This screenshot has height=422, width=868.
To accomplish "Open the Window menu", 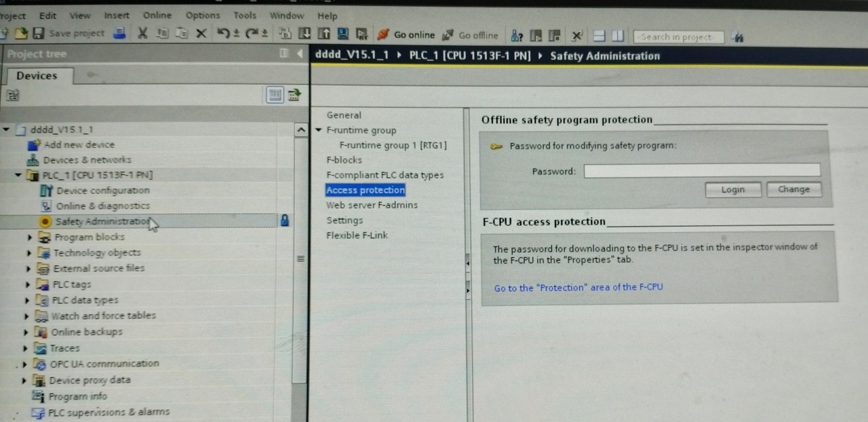I will click(x=287, y=16).
